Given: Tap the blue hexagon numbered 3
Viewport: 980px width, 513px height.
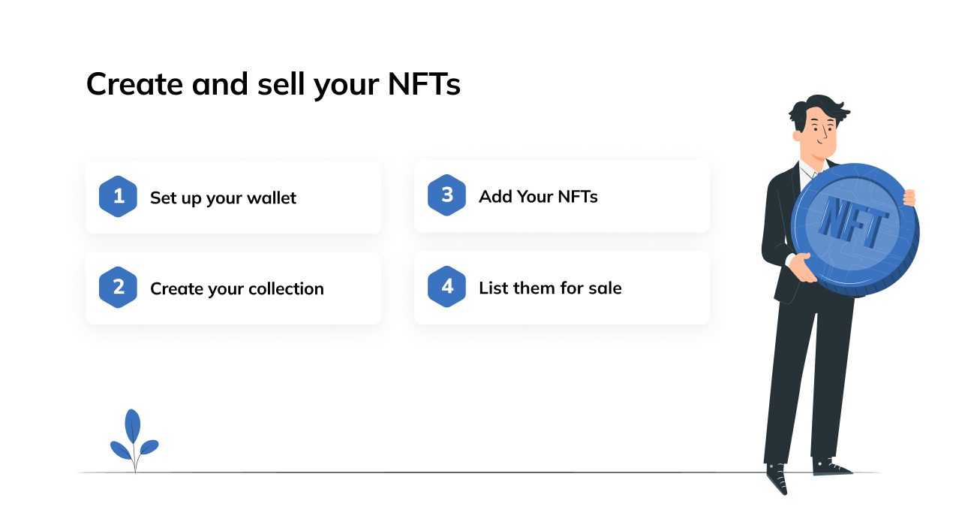Looking at the screenshot, I should [446, 196].
